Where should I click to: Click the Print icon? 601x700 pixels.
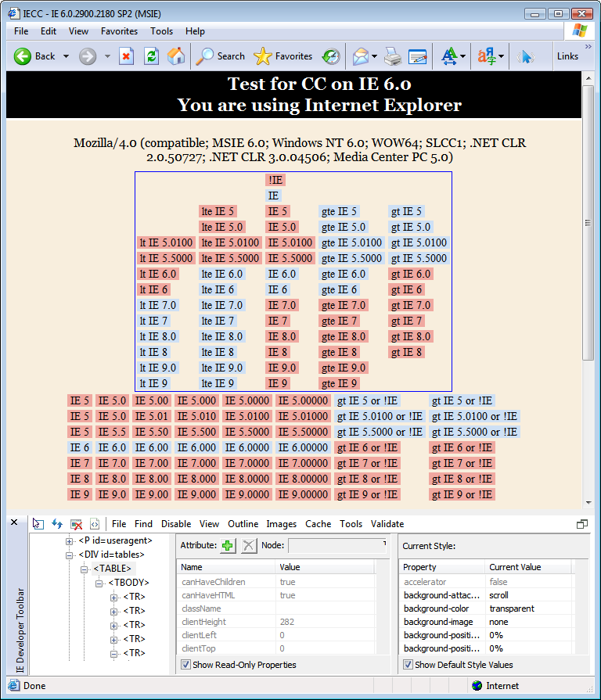tap(392, 56)
